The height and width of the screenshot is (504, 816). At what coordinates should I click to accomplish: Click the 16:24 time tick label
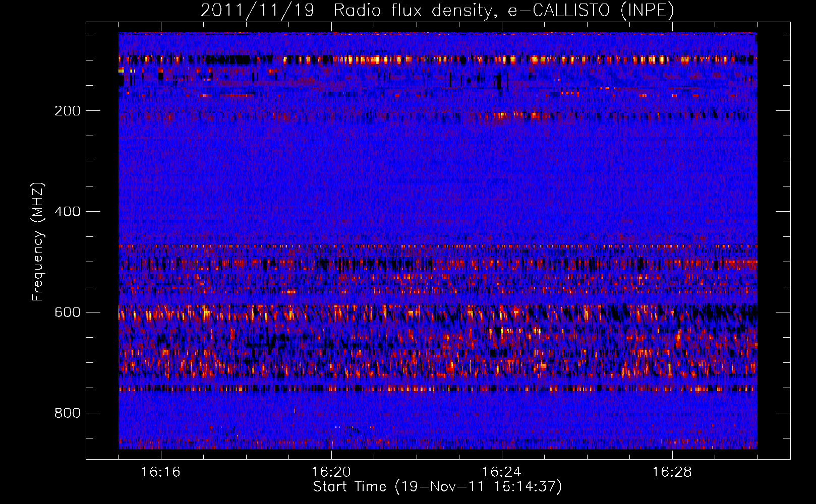502,472
